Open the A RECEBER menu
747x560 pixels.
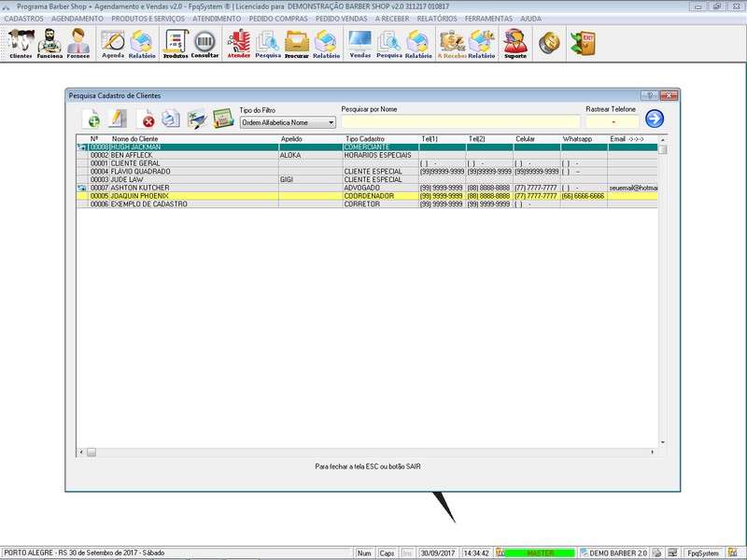click(x=392, y=19)
